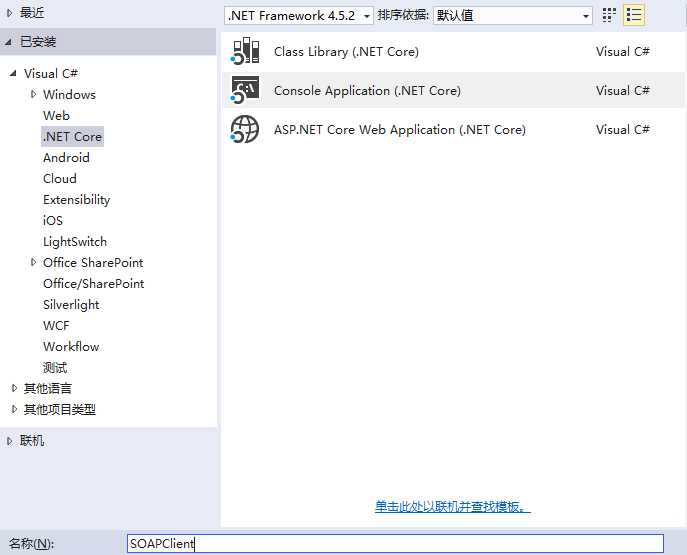Expand the 最近 section
This screenshot has width=687, height=555.
(x=10, y=13)
